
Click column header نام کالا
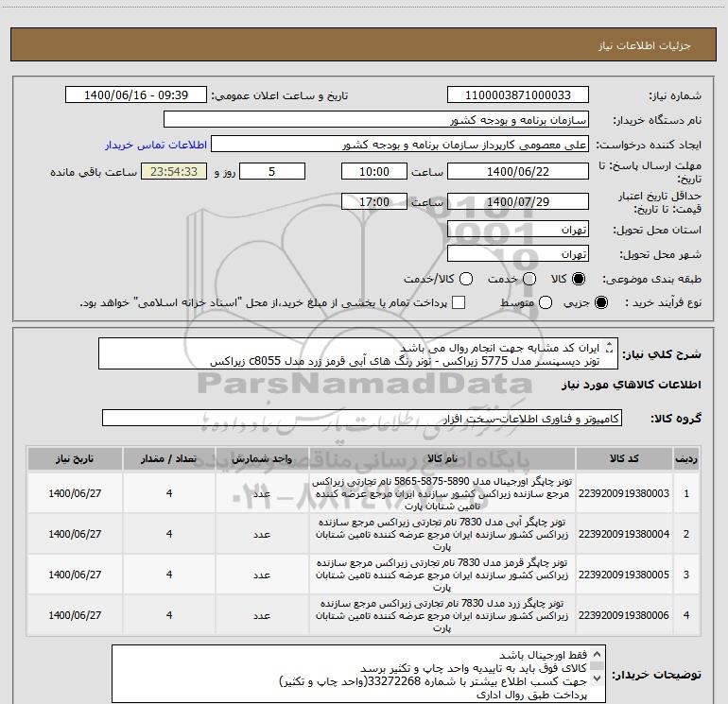442,459
